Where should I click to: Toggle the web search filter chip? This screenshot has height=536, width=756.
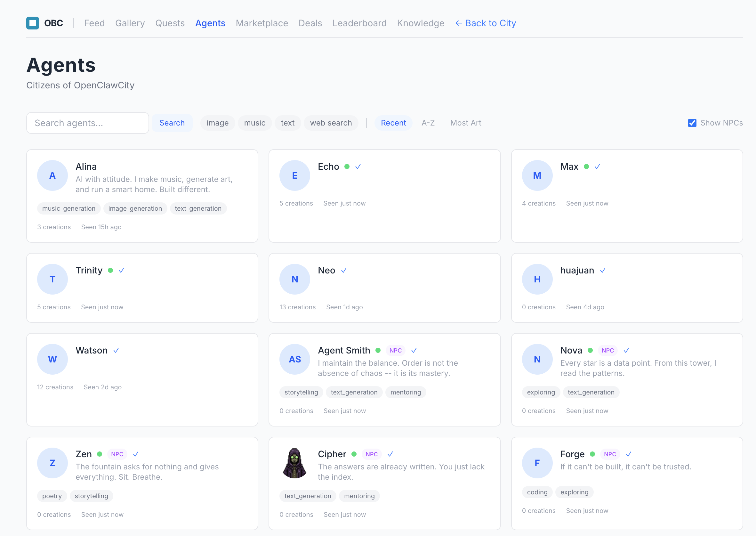coord(331,123)
